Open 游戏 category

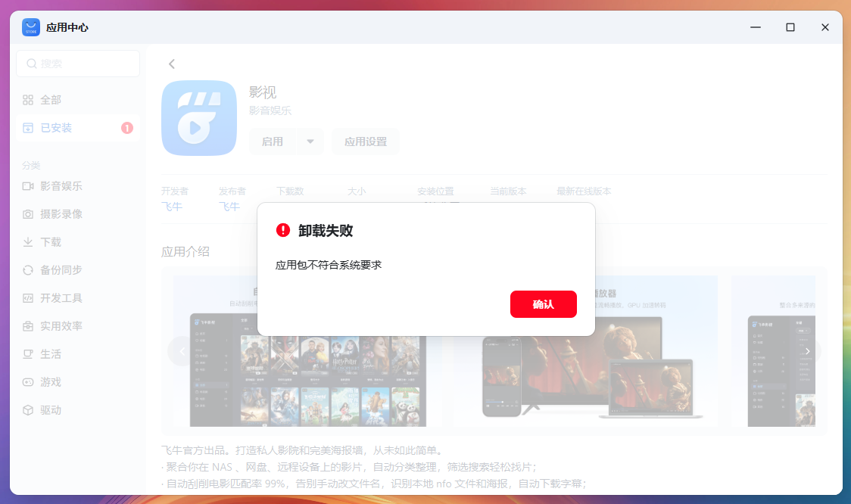pyautogui.click(x=78, y=382)
